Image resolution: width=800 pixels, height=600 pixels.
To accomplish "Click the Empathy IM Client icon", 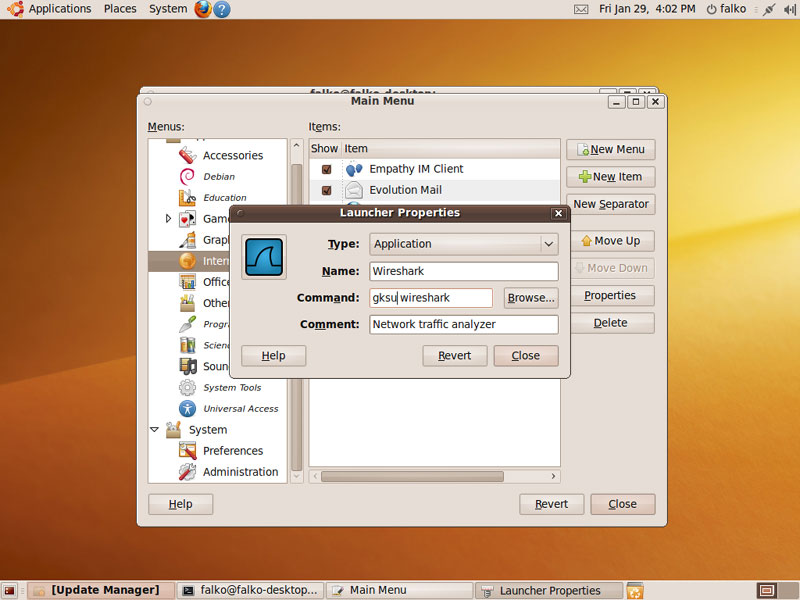I will click(354, 169).
